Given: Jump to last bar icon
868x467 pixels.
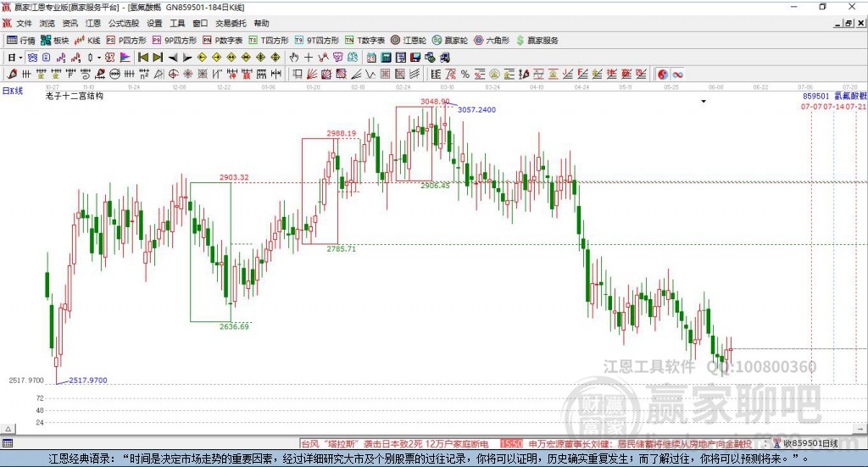Looking at the screenshot, I should click(158, 58).
